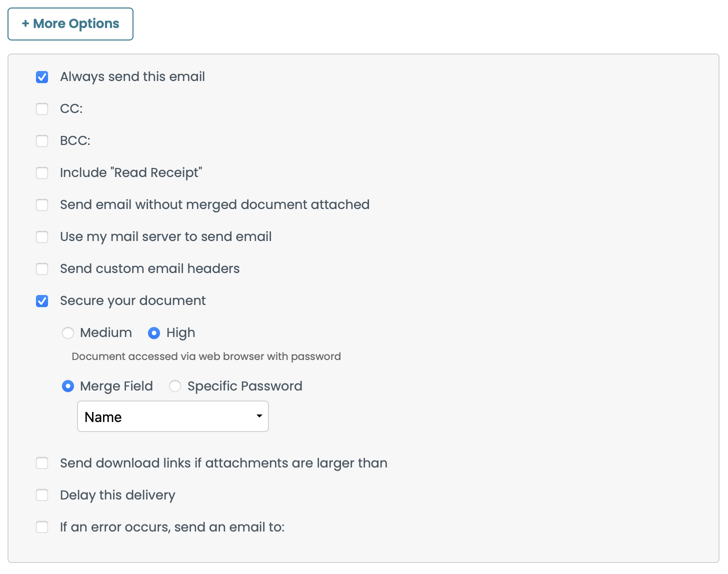Select Medium security radio button

[x=68, y=333]
